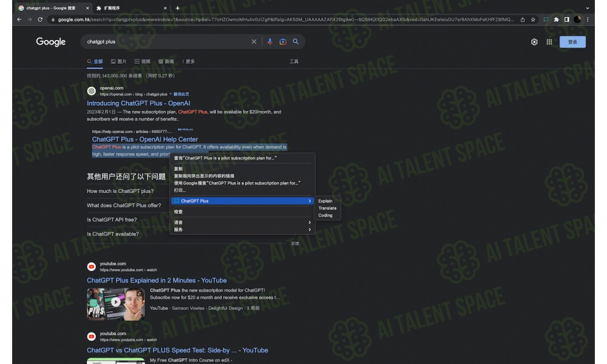
Task: Open the Chrome profile avatar
Action: coord(577,19)
